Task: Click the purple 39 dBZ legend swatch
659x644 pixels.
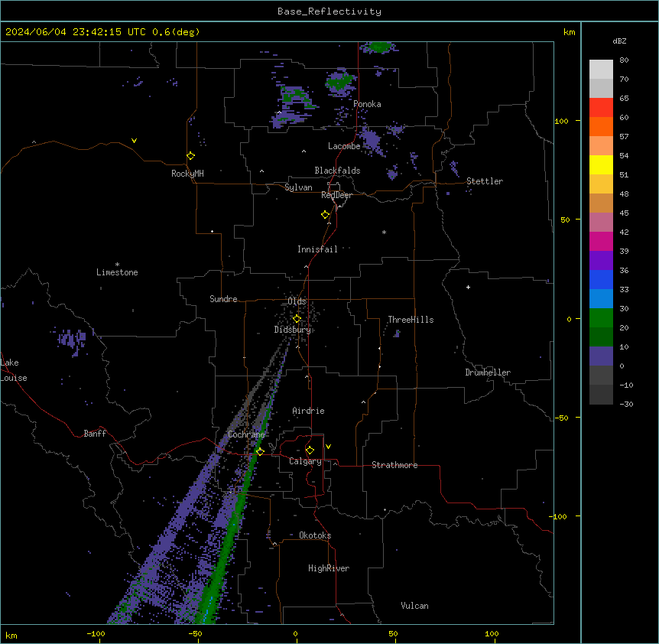Action: point(601,260)
